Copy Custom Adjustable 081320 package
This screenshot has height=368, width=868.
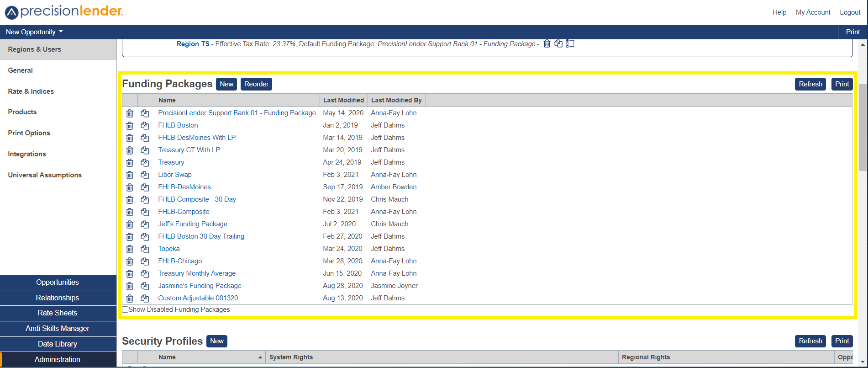tap(145, 298)
